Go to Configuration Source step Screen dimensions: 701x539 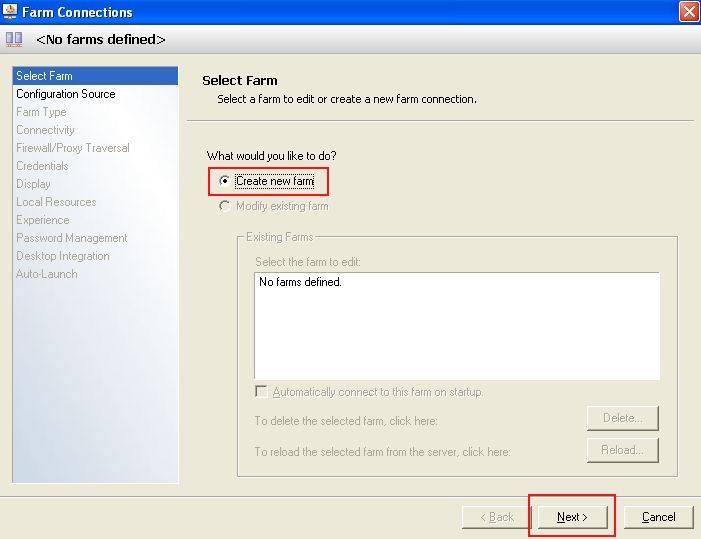(x=95, y=94)
